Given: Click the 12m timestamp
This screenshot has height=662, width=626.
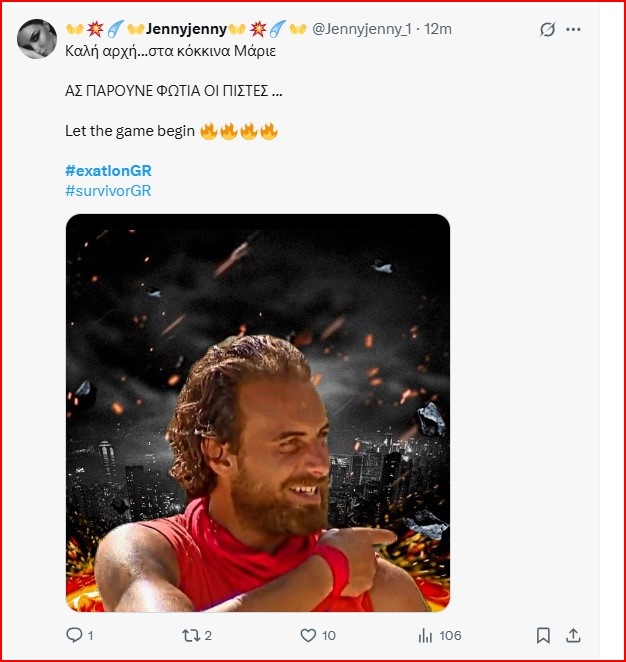Looking at the screenshot, I should pos(438,29).
